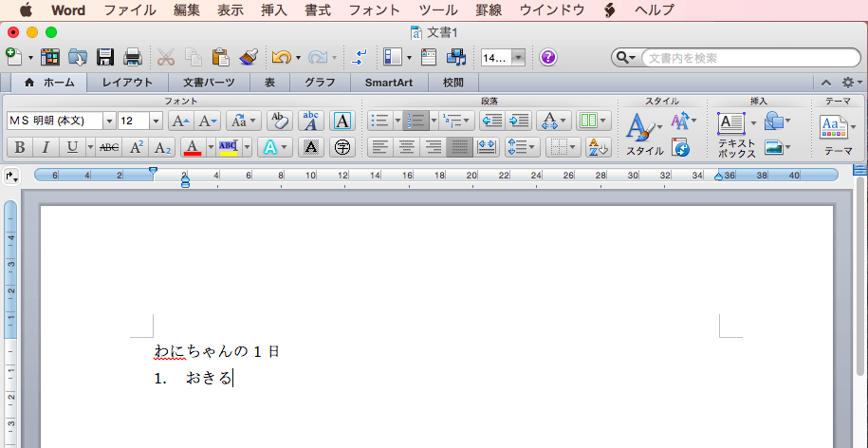Toggle the numbered list button
868x448 pixels.
[416, 121]
